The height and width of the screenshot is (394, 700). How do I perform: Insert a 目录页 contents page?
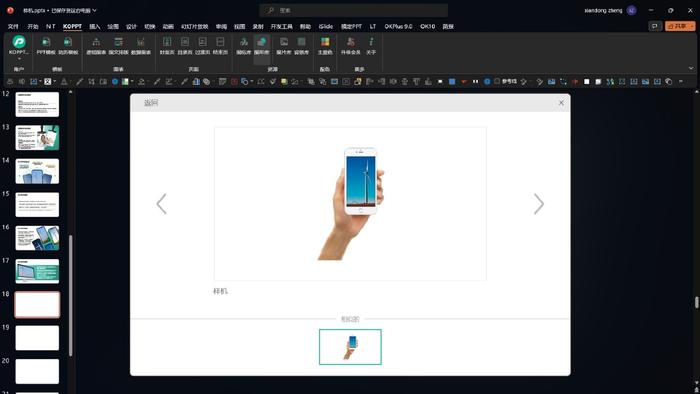185,45
